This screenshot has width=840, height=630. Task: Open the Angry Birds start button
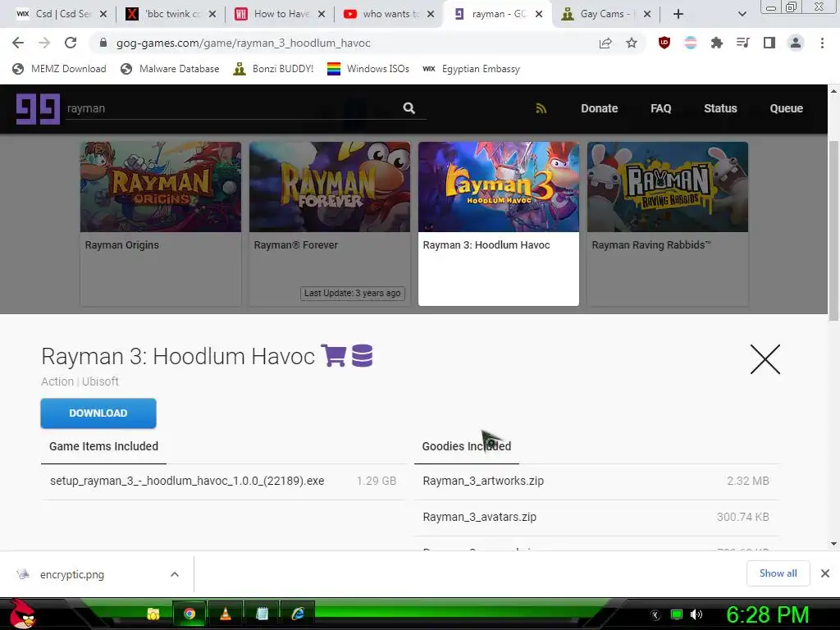coord(22,614)
